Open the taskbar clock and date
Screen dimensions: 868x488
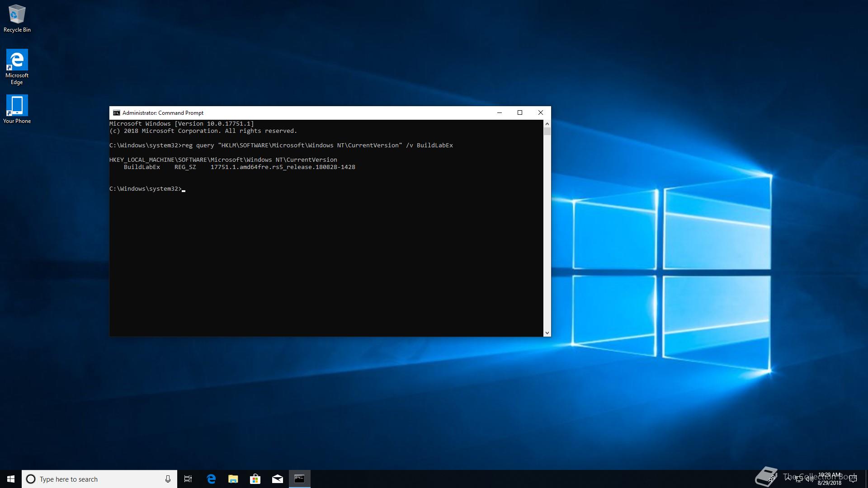tap(830, 479)
